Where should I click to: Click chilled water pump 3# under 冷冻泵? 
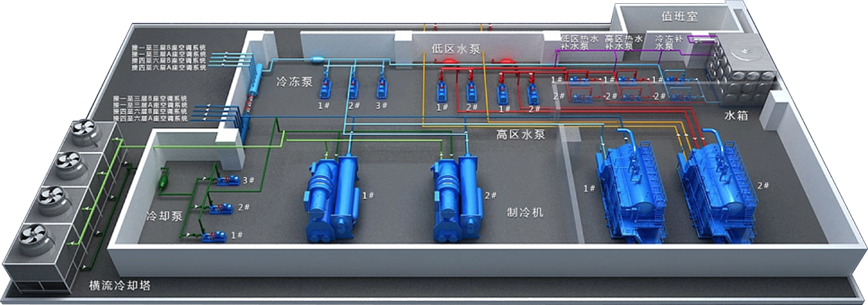[381, 88]
